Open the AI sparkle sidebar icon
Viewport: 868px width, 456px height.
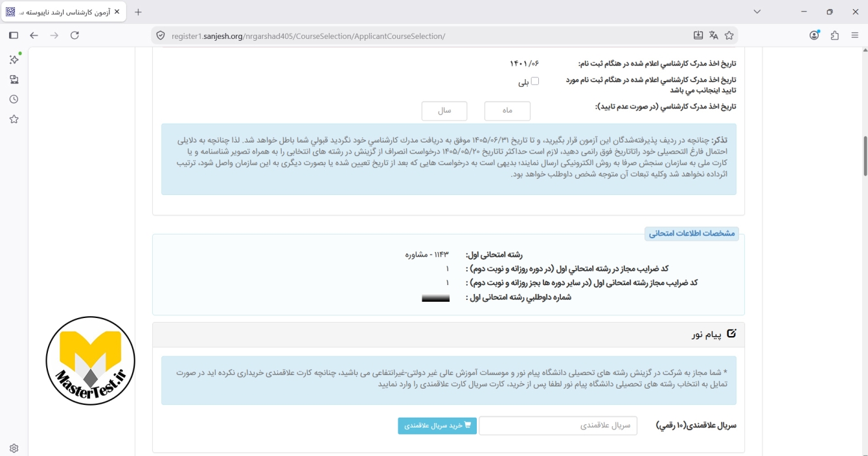click(14, 60)
